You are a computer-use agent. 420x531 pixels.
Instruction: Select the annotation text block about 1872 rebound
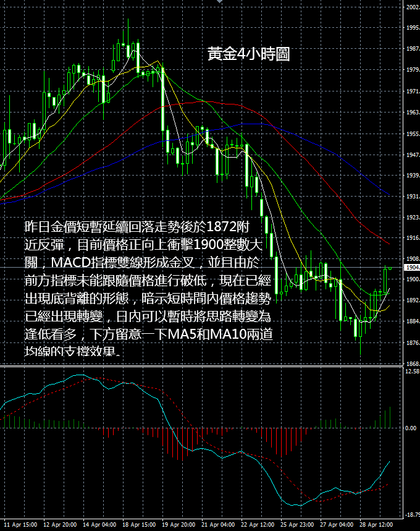pyautogui.click(x=148, y=289)
